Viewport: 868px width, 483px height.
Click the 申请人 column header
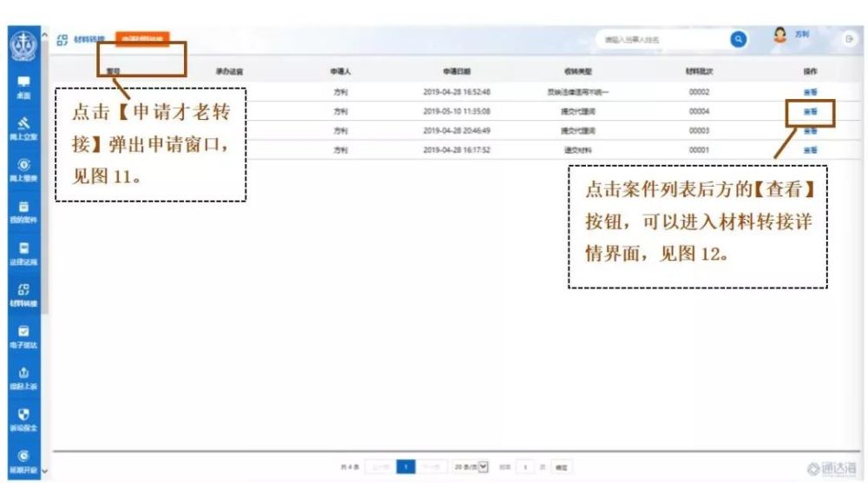(x=340, y=71)
